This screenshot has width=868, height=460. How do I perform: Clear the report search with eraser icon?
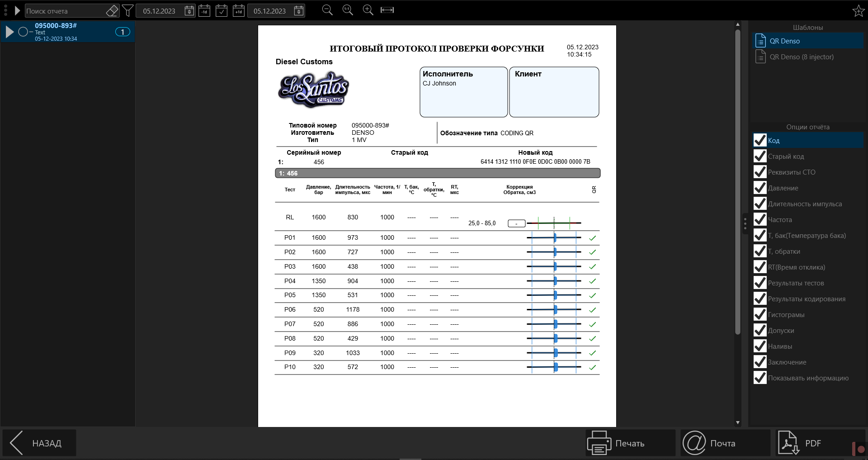(112, 11)
